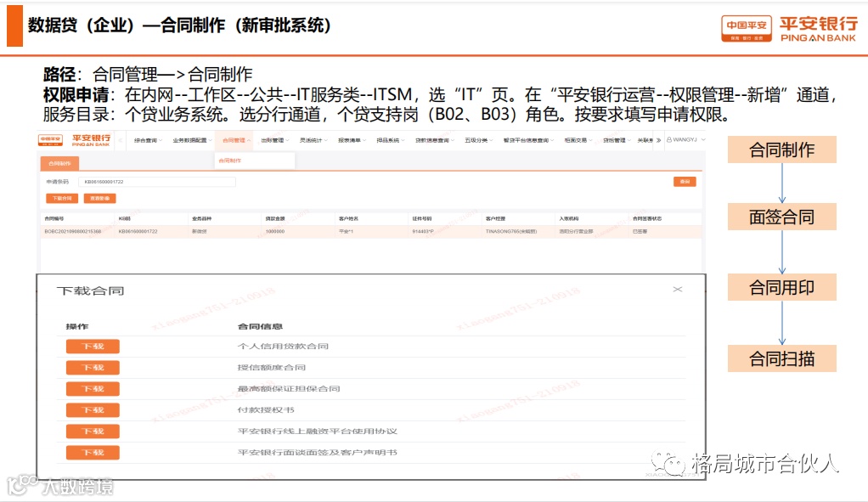Click the Ping An Bank logo in the system header
The height and width of the screenshot is (502, 868).
tap(74, 140)
